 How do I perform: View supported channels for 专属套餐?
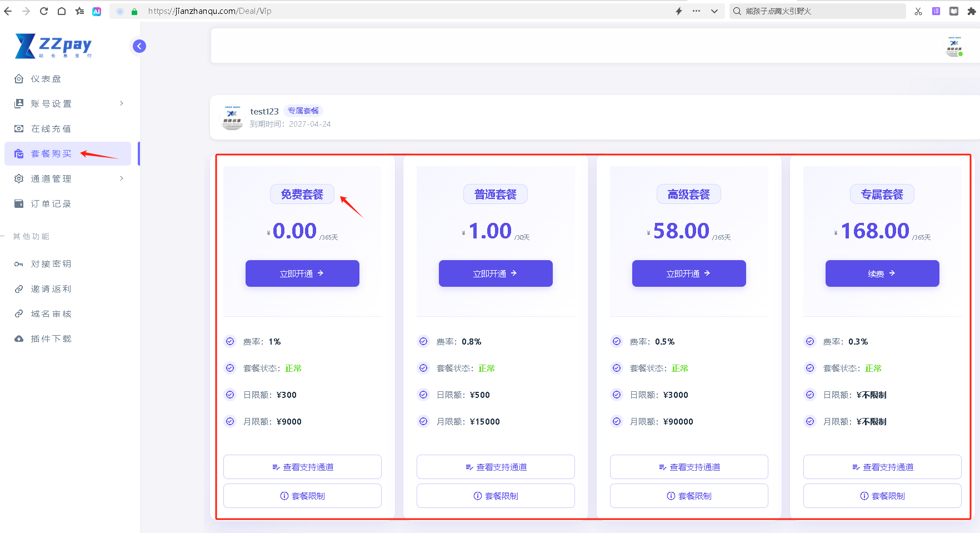pyautogui.click(x=882, y=467)
